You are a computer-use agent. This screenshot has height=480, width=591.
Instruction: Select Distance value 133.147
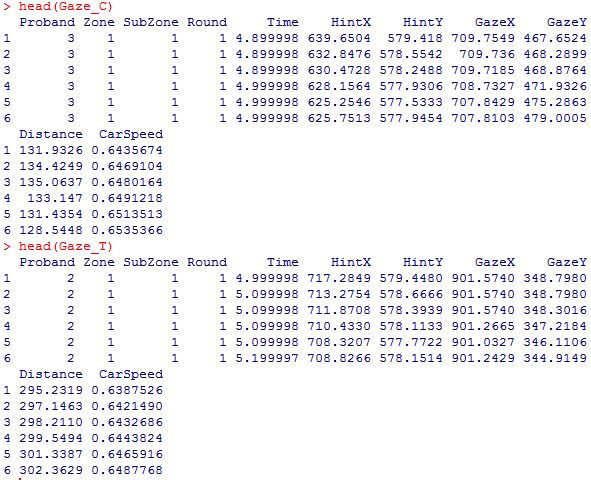55,198
